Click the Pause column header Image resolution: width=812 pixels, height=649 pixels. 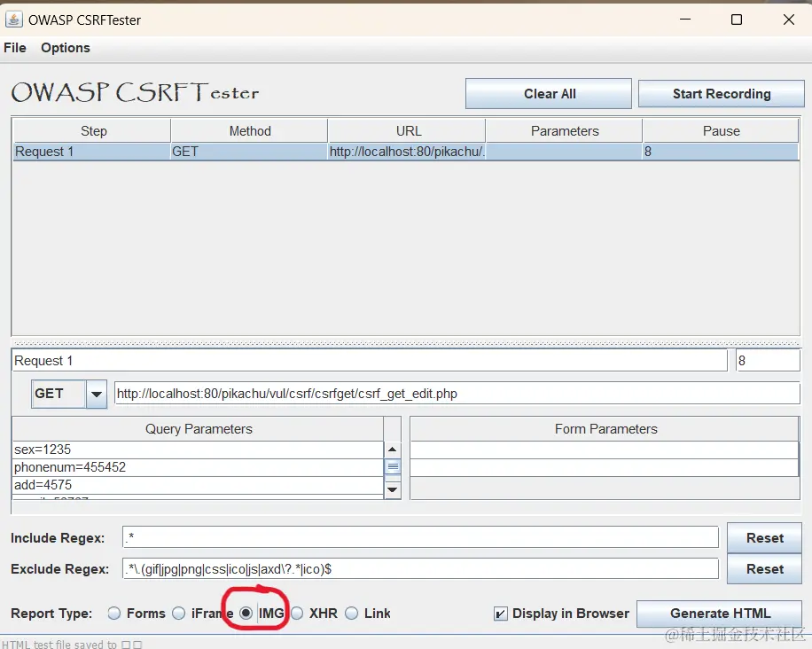pyautogui.click(x=721, y=130)
